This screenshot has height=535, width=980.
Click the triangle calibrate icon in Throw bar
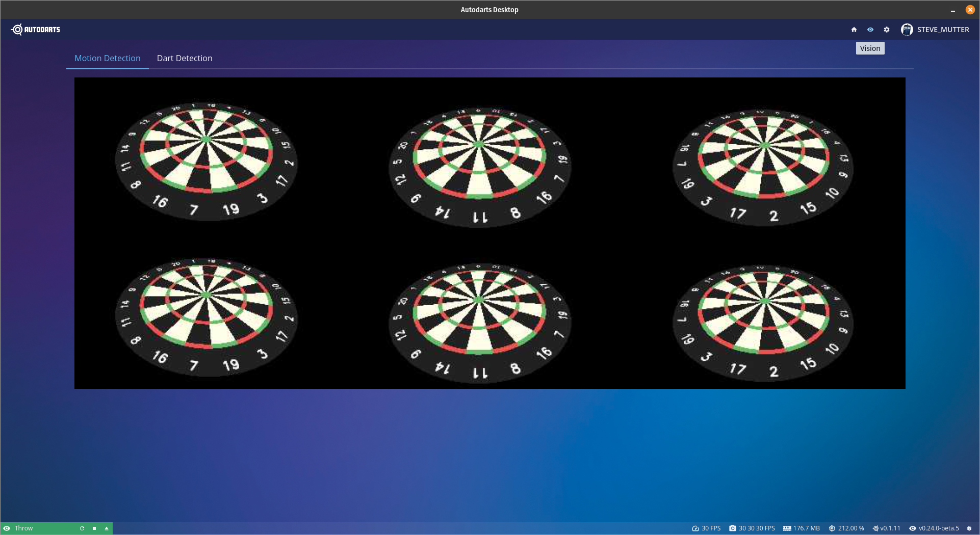[x=107, y=528]
